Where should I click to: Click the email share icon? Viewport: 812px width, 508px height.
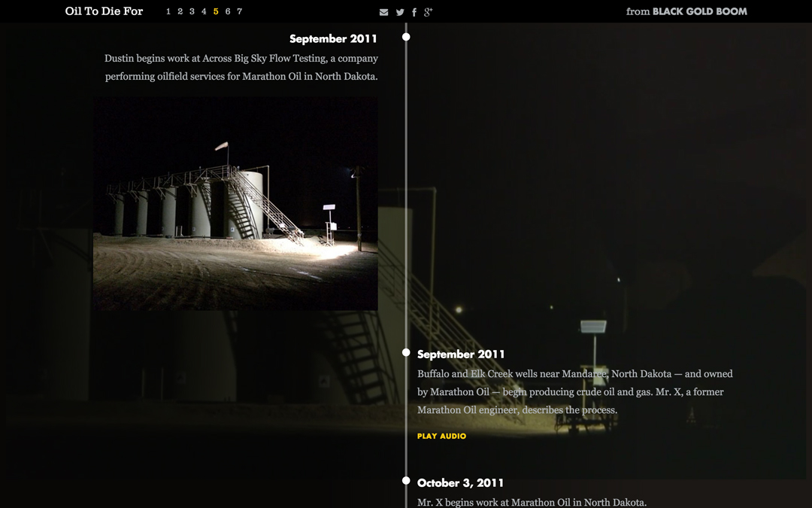pos(383,12)
